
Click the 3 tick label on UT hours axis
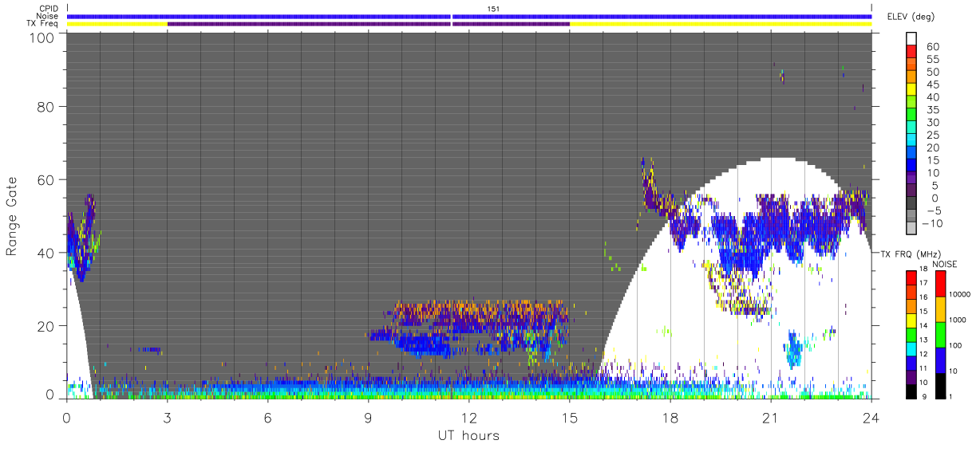coord(167,418)
